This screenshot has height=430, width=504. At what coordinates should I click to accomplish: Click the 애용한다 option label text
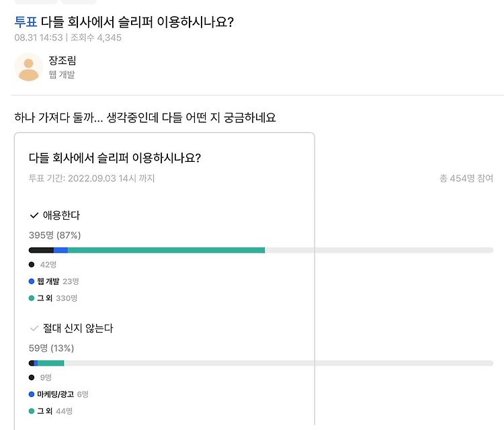[x=61, y=215]
